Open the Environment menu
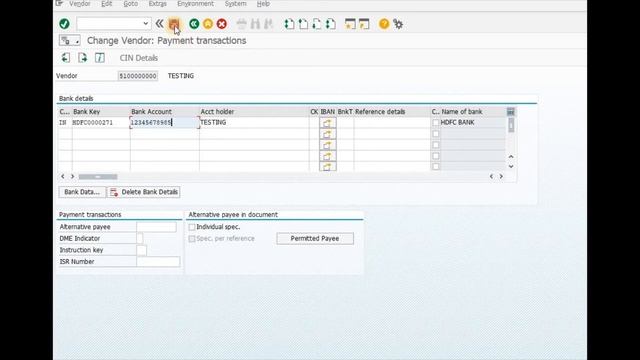The width and height of the screenshot is (640, 360). coord(196,4)
